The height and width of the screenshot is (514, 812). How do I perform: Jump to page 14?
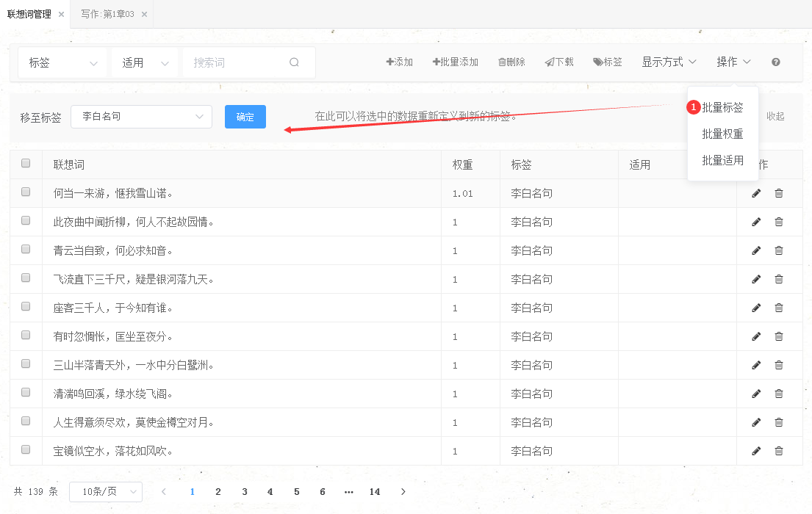(x=375, y=492)
